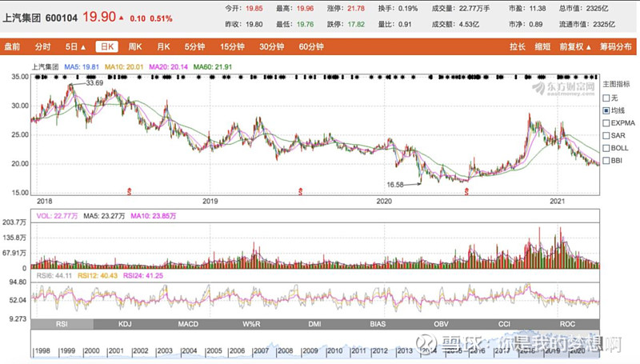
Task: Toggle the 均线 moving average option
Action: point(606,110)
